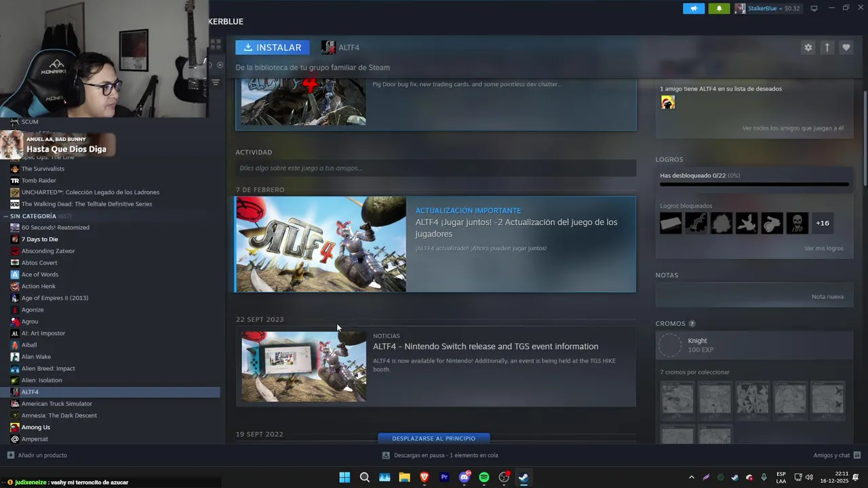The image size is (868, 488).
Task: Click the ESP LAA language indicator
Action: coord(781,477)
